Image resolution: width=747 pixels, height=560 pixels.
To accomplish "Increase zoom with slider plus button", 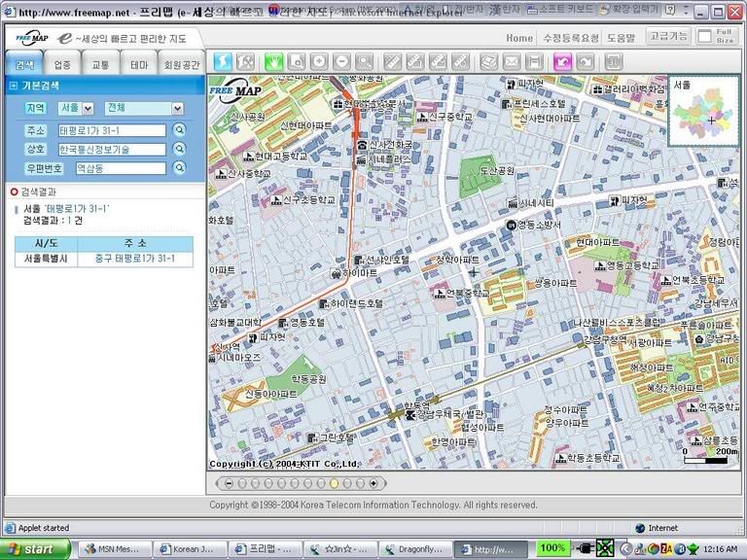I will [x=373, y=483].
